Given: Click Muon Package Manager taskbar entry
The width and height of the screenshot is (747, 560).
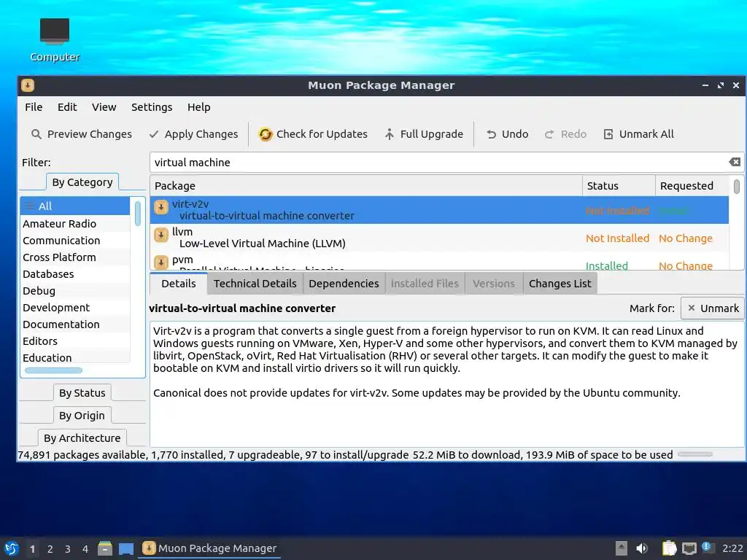Looking at the screenshot, I should tap(209, 548).
